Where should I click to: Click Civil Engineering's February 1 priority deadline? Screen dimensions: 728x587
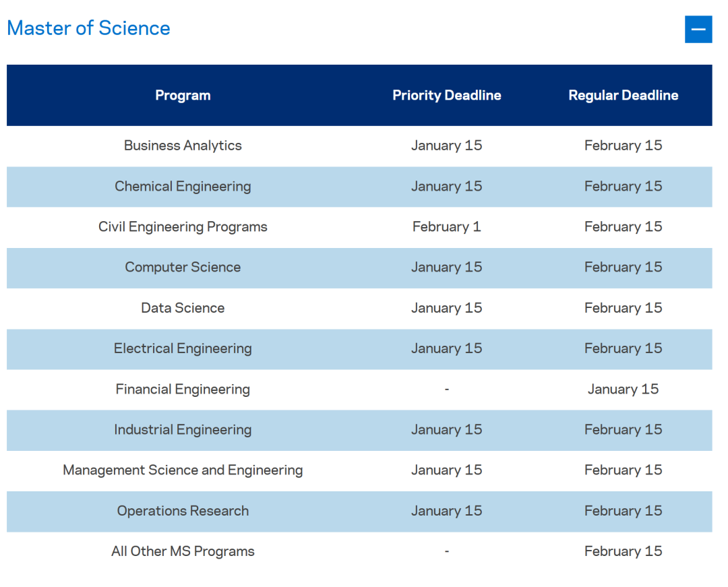pos(447,227)
